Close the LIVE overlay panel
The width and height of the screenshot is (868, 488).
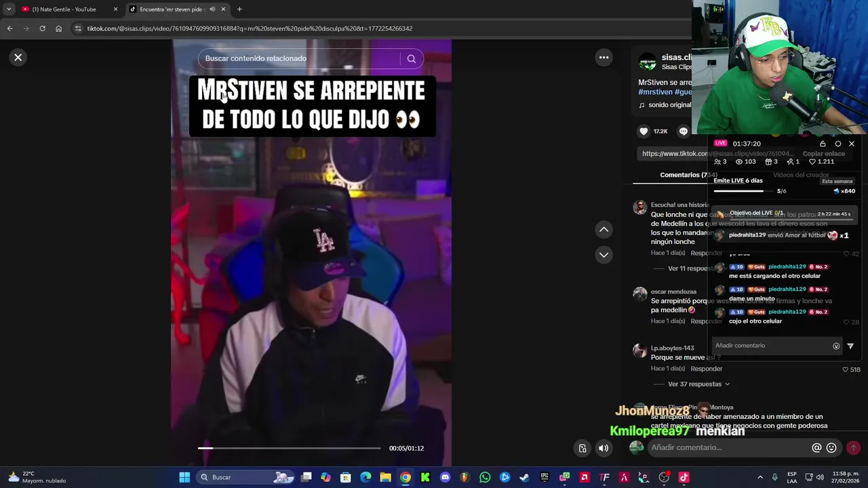point(852,144)
